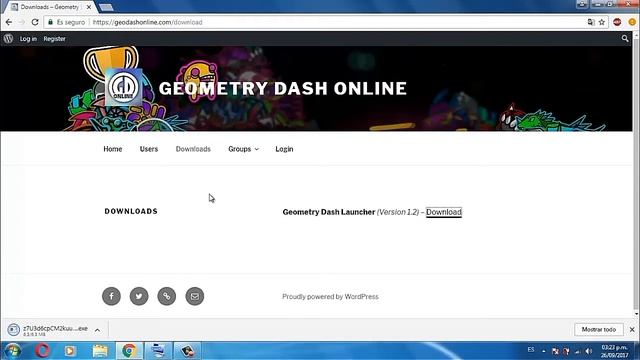
Task: Select the Downloads – Geometry browser tab
Action: coord(50,7)
